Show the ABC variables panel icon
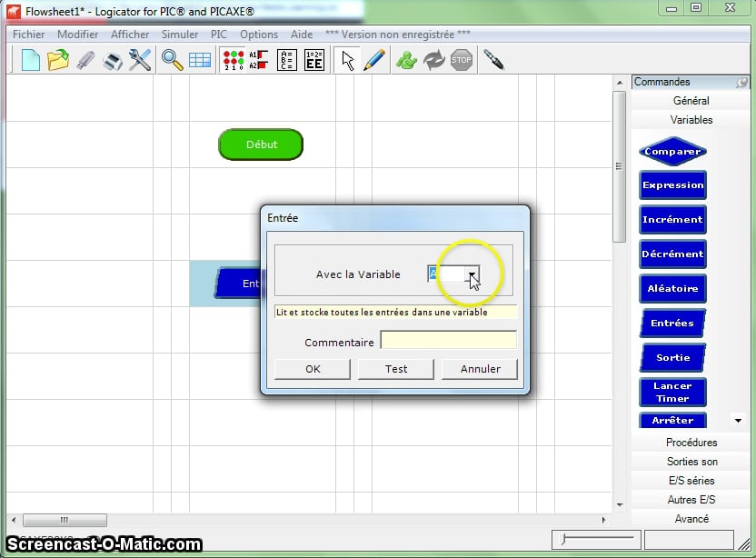Image resolution: width=756 pixels, height=558 pixels. pyautogui.click(x=287, y=60)
